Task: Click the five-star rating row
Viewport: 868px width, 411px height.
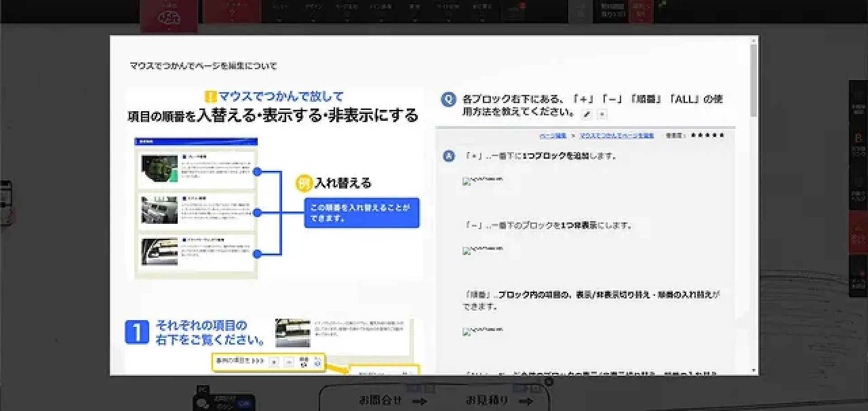Action: tap(708, 135)
